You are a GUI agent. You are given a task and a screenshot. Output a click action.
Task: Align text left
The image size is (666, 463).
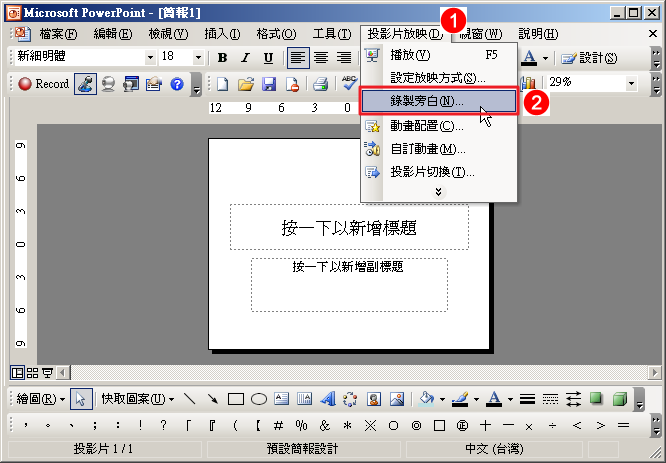point(298,58)
